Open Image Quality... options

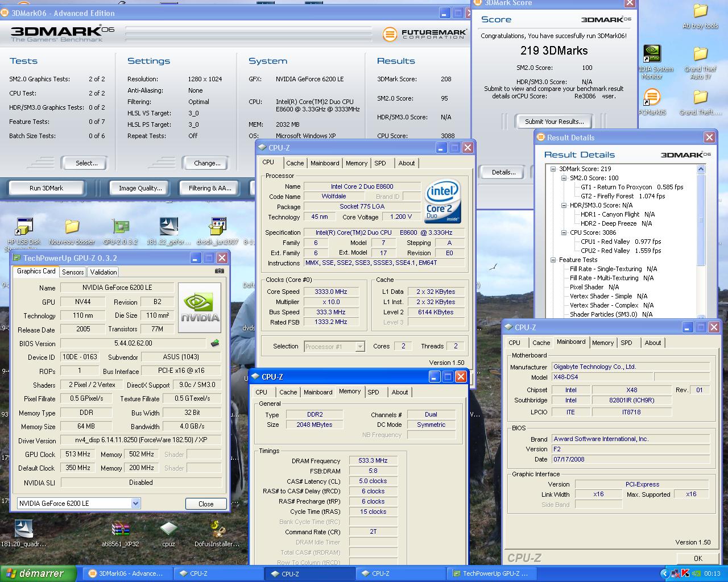(140, 188)
